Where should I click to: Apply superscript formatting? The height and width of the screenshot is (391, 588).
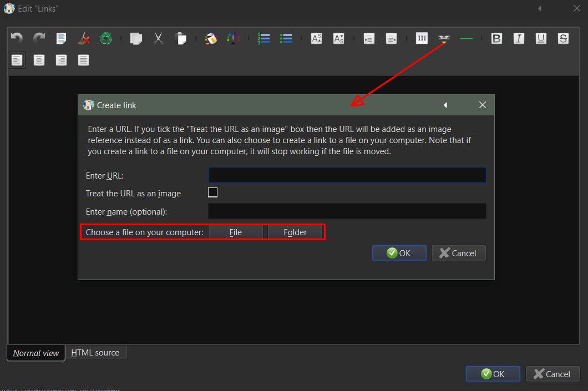tap(317, 38)
